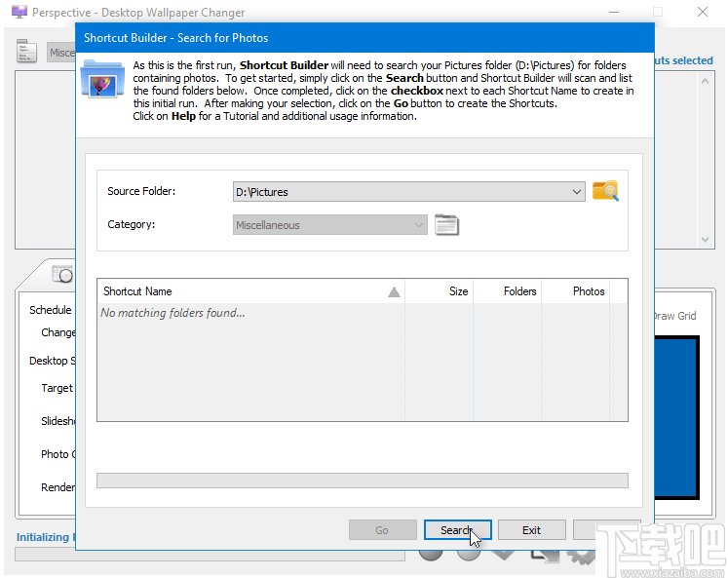This screenshot has width=728, height=578.
Task: Click the 'Draw Grid' option in Perspective
Action: pos(675,316)
